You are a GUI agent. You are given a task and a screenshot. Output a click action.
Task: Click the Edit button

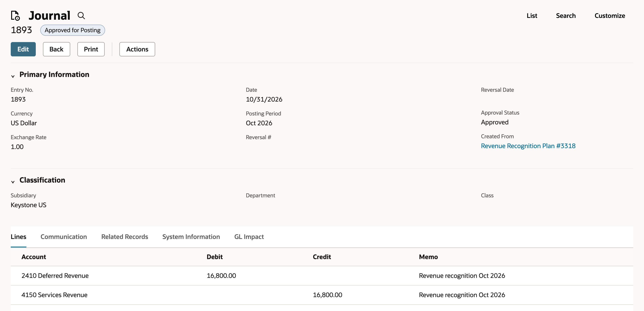23,49
